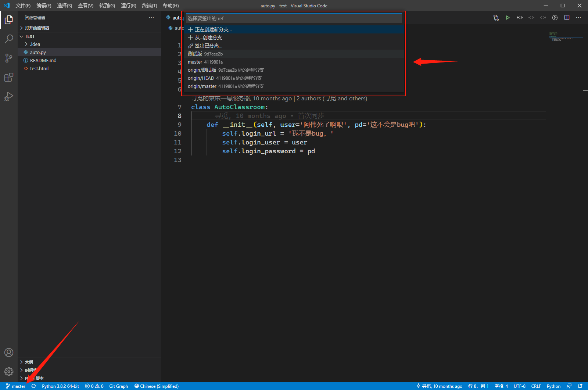Image resolution: width=588 pixels, height=390 pixels.
Task: Click the synchronize changes icon in status bar
Action: [x=34, y=386]
